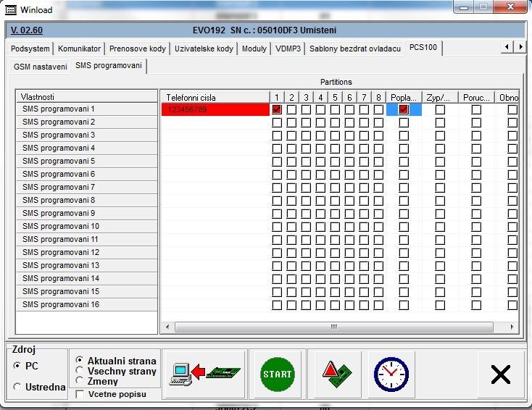Select the Vsechny strany radio option
The image size is (532, 410).
(x=80, y=371)
